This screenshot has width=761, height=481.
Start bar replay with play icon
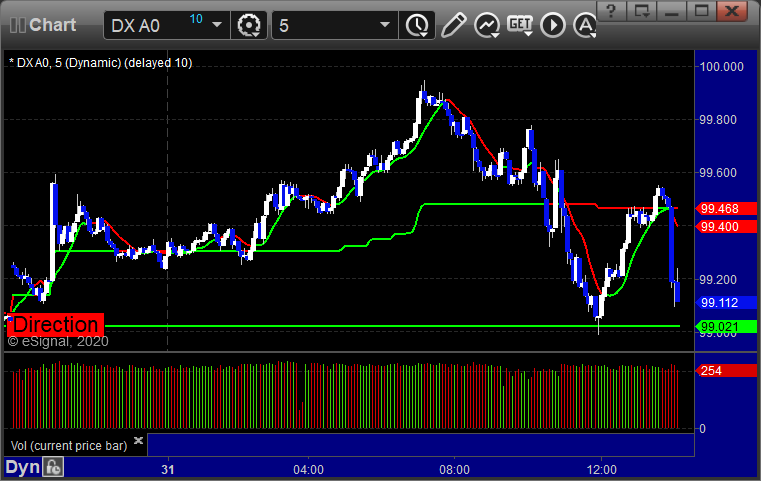pyautogui.click(x=553, y=25)
